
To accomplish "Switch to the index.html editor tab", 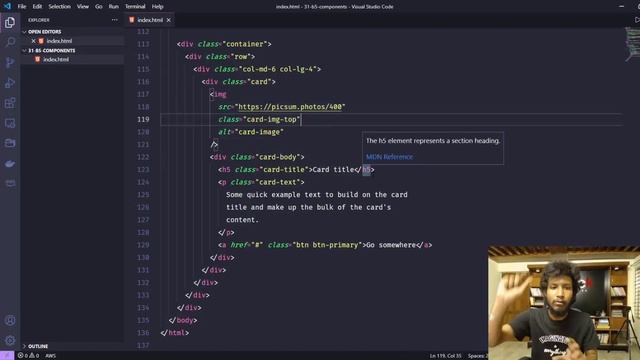I will (150, 20).
